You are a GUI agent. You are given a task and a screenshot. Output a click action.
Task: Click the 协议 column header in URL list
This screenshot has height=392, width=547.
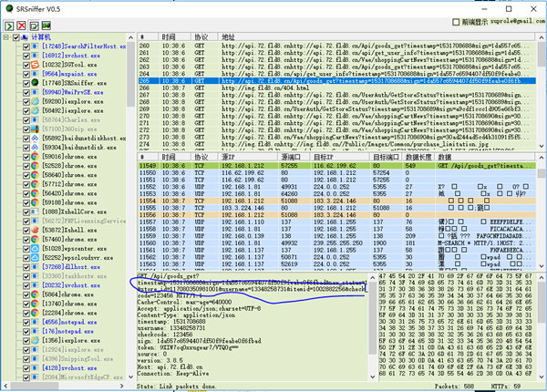202,37
